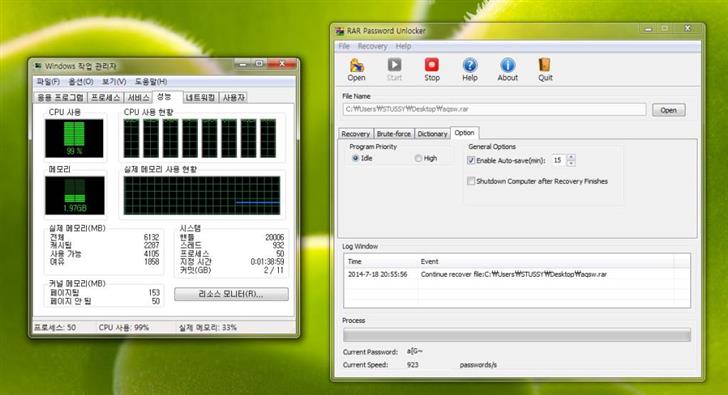The image size is (728, 395).
Task: Select the 2014-7-18 20:55:56 log entry
Action: click(x=517, y=274)
